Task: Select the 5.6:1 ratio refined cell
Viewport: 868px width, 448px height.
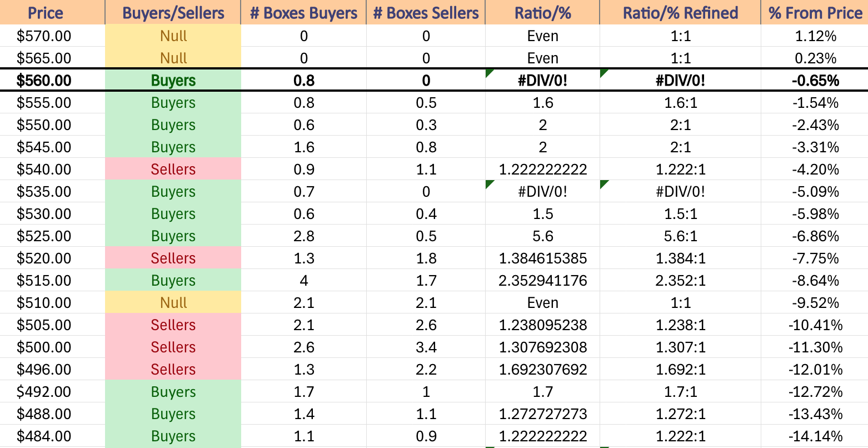Action: tap(680, 236)
